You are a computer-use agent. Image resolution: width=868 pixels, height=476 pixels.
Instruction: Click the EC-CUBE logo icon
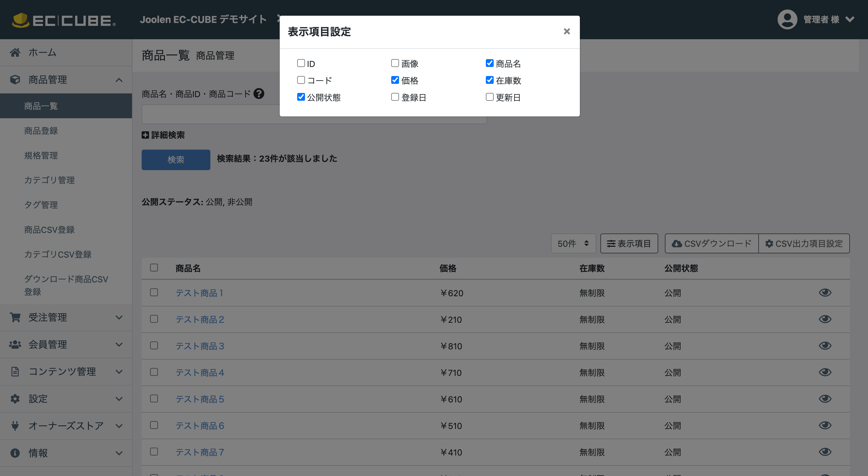tap(20, 20)
